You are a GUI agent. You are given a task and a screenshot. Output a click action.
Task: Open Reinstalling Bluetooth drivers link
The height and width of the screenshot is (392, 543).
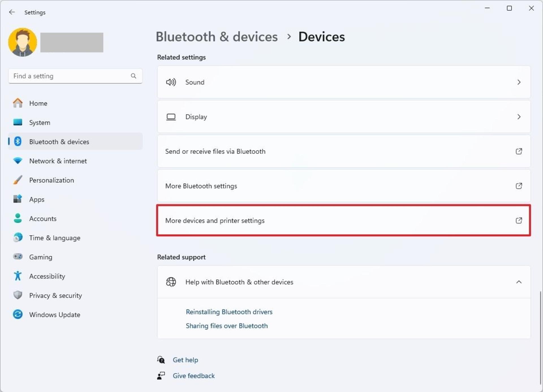tap(229, 312)
